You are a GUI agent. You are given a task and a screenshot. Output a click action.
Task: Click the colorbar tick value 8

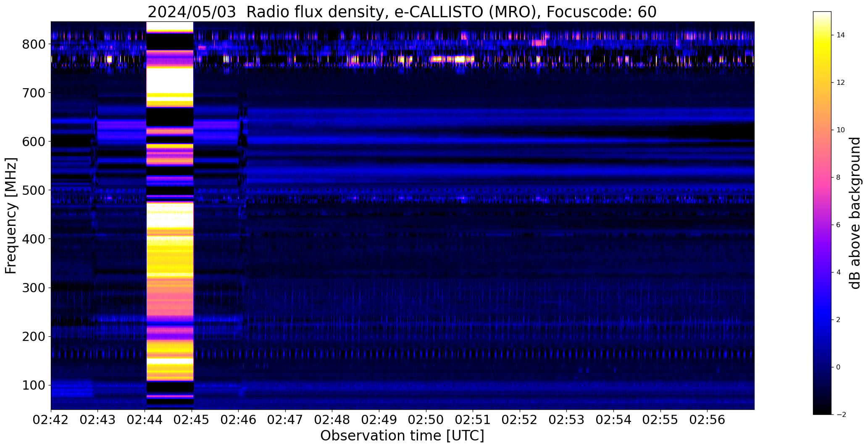[839, 178]
